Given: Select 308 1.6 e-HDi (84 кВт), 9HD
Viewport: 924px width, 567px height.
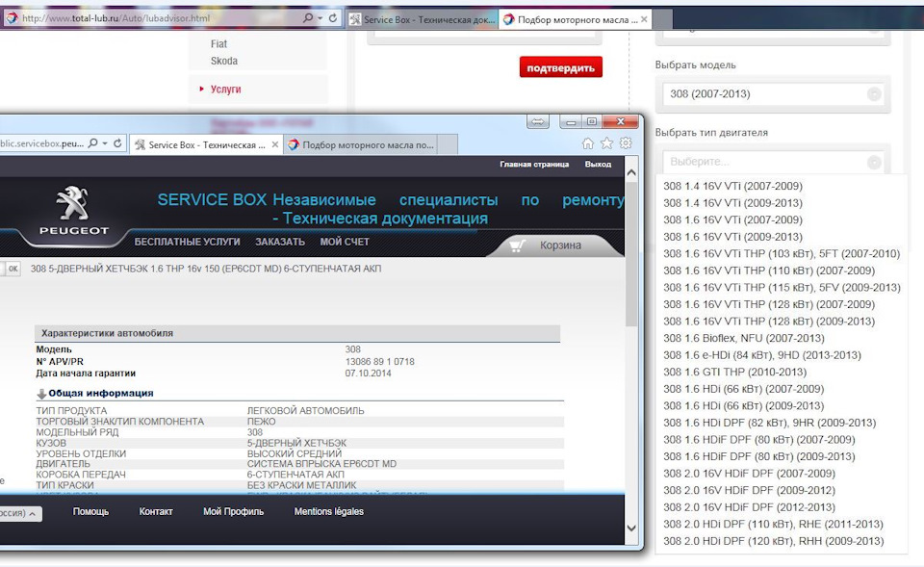Looking at the screenshot, I should click(x=762, y=355).
